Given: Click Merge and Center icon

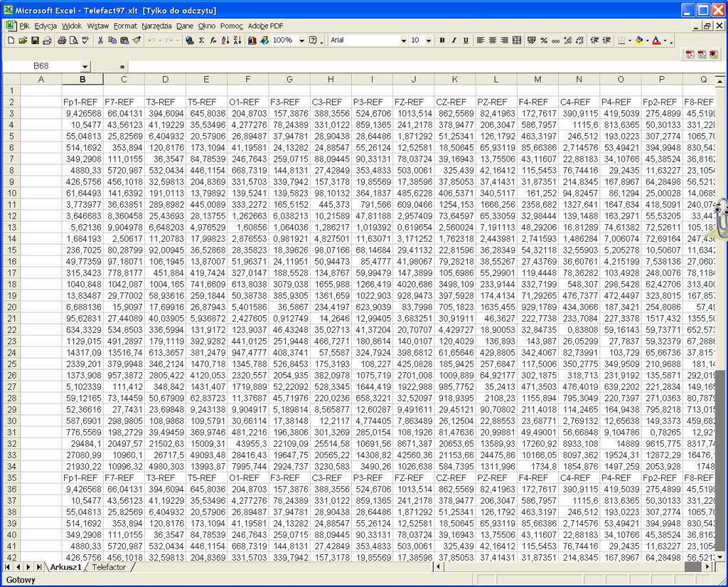Looking at the screenshot, I should pyautogui.click(x=517, y=41).
